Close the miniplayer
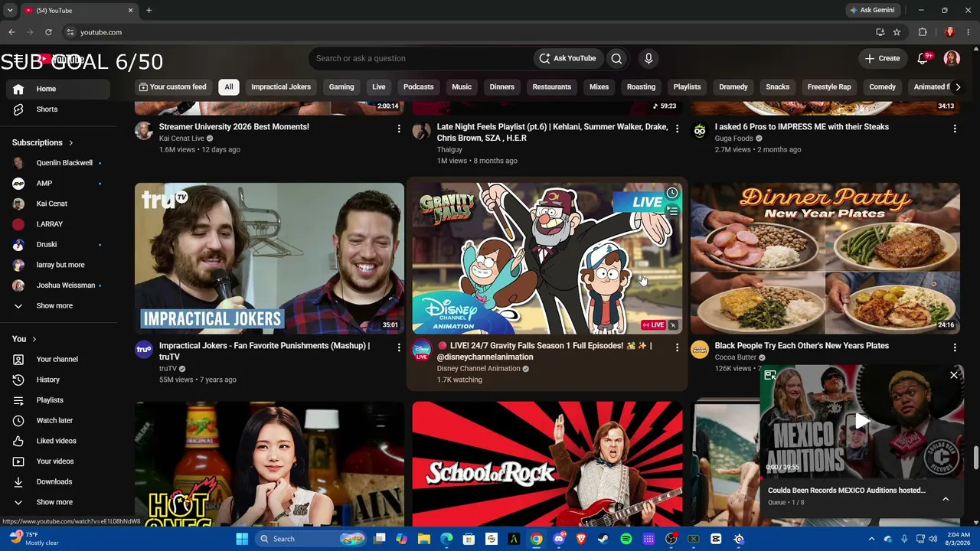 coord(954,375)
